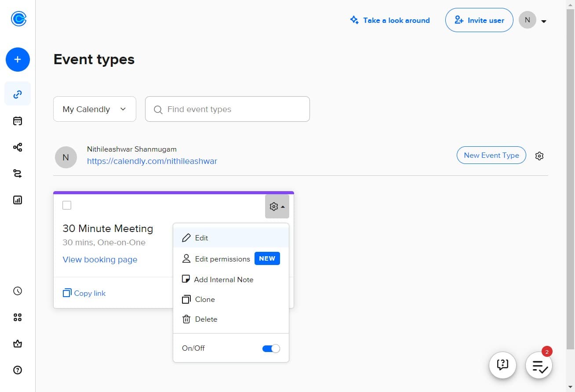Expand the My Calendly dropdown
This screenshot has width=575, height=392.
pyautogui.click(x=95, y=109)
